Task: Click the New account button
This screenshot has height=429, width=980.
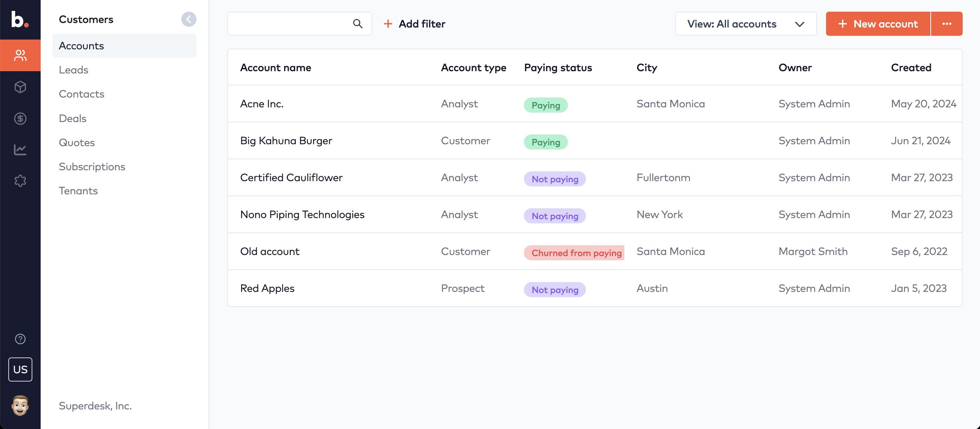Action: point(878,24)
